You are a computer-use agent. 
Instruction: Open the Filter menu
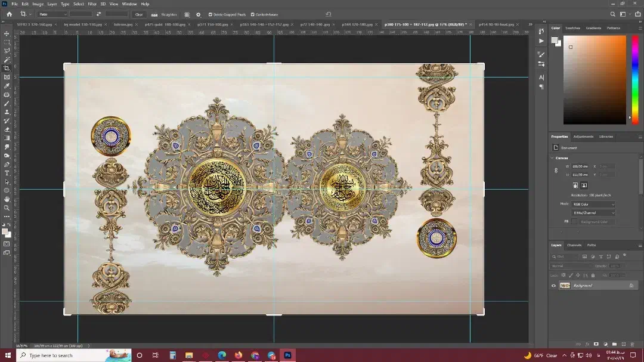(x=92, y=4)
